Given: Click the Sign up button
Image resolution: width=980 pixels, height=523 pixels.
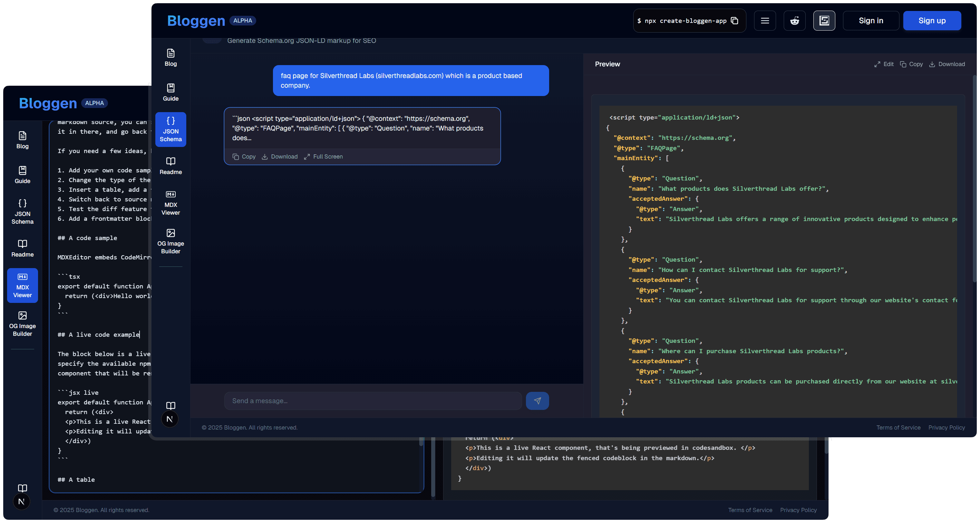Looking at the screenshot, I should point(932,21).
